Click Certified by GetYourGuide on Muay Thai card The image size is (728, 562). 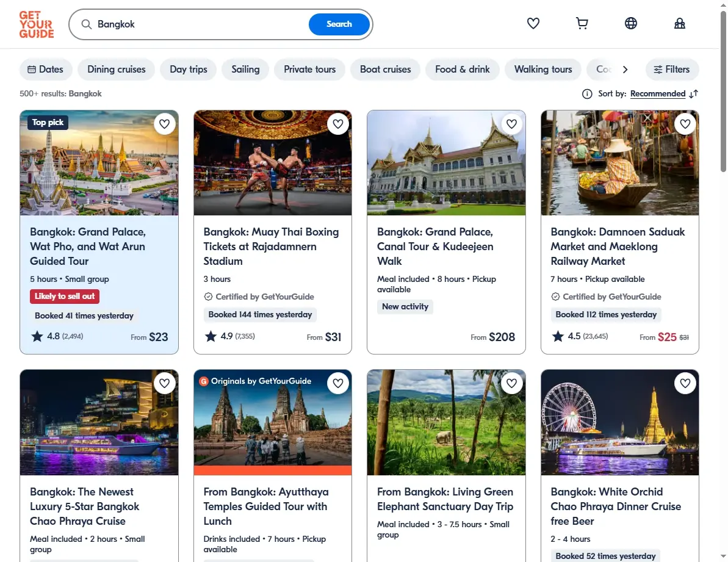[x=259, y=297]
